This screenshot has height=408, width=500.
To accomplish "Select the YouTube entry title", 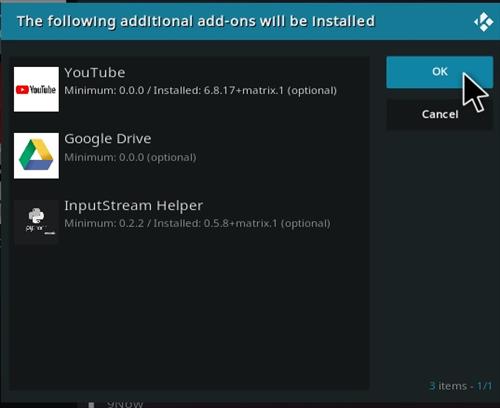I will 95,73.
